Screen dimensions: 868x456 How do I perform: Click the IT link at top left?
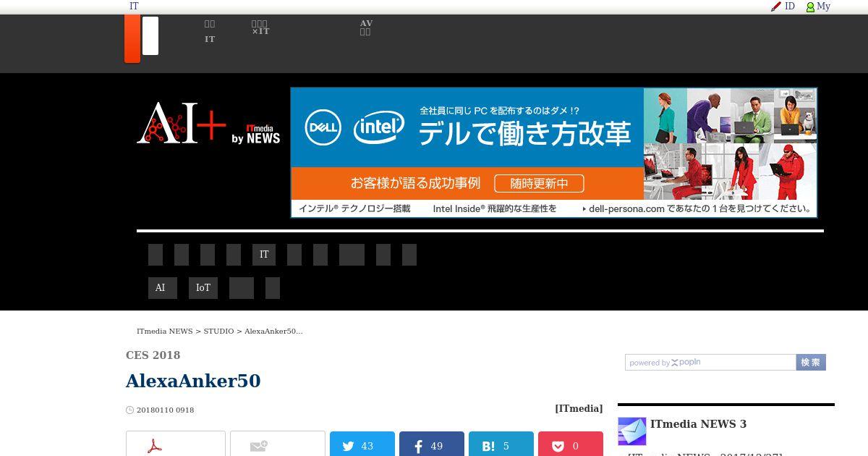point(134,7)
